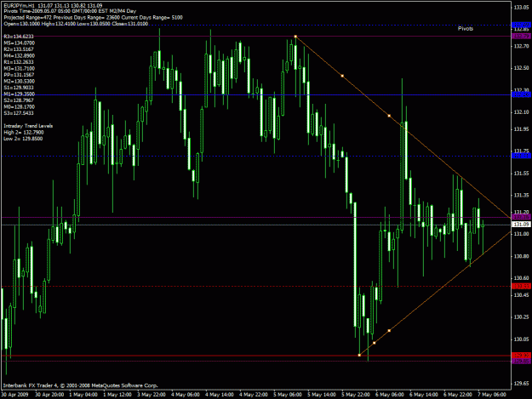Click the 131.95 price scale label
Viewport: 532px width, 399px height.
tap(521, 129)
